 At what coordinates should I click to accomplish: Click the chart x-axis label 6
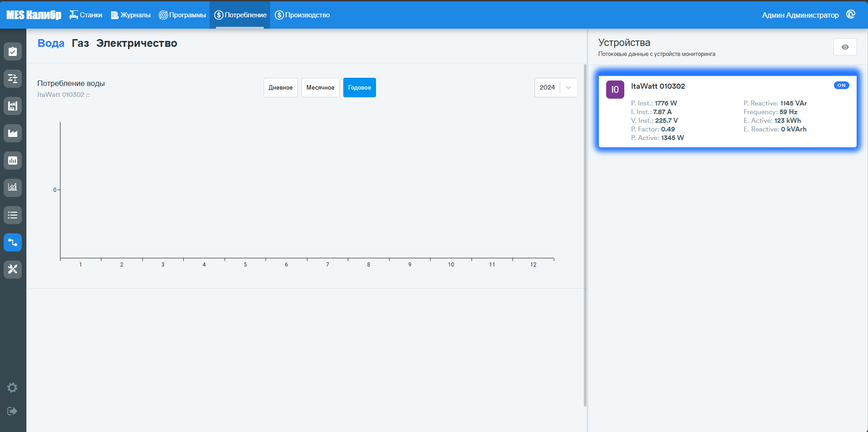[x=286, y=265]
